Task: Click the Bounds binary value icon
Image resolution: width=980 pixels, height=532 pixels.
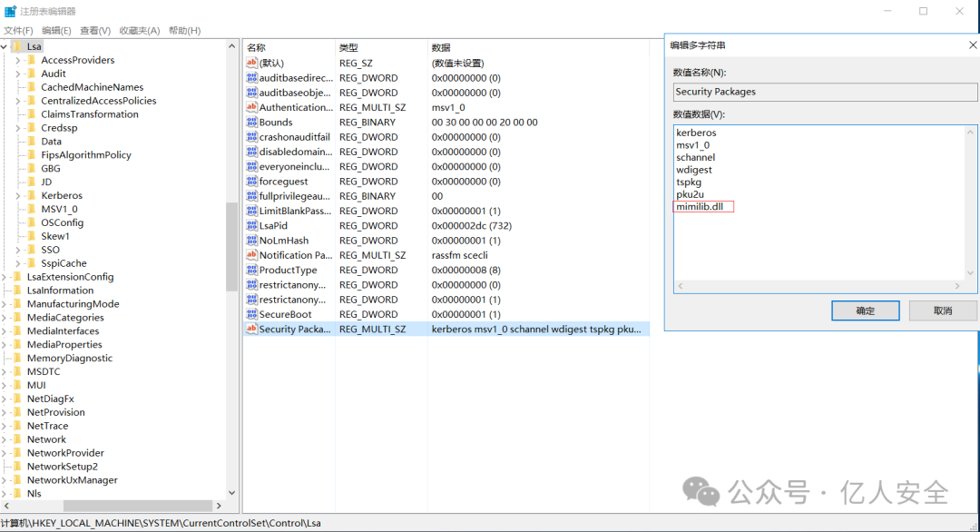Action: 251,122
